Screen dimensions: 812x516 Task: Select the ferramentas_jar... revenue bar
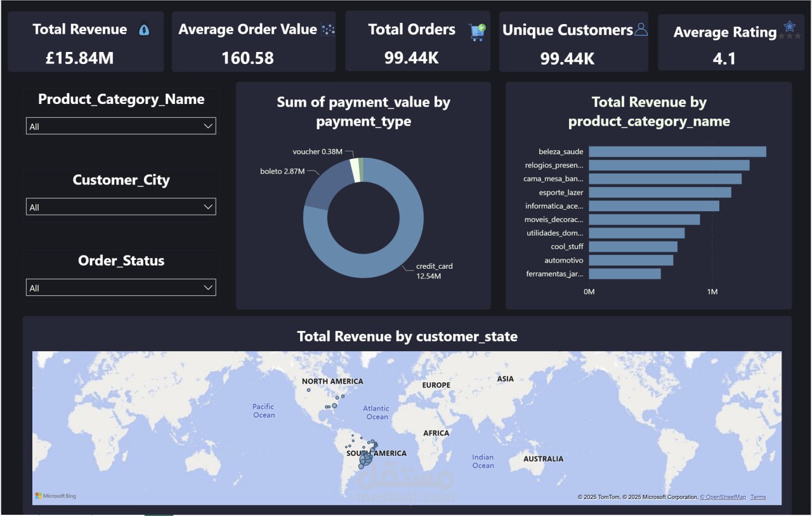click(x=625, y=274)
